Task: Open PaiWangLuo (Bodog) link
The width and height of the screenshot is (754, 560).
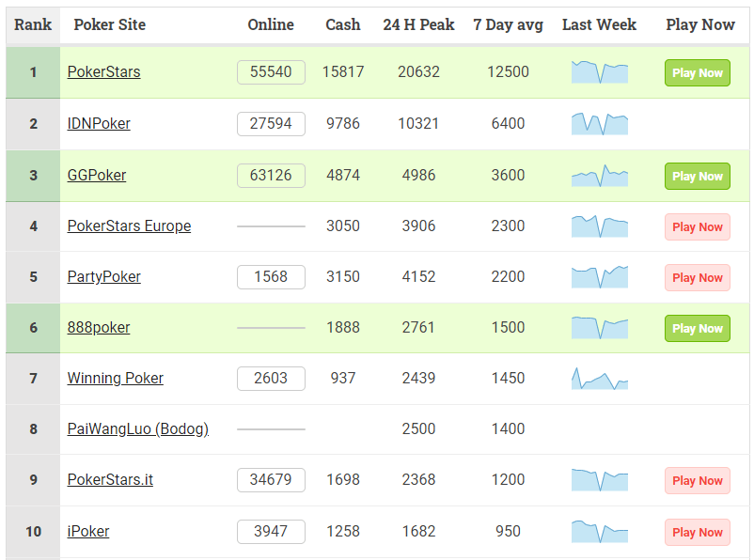Action: 137,429
